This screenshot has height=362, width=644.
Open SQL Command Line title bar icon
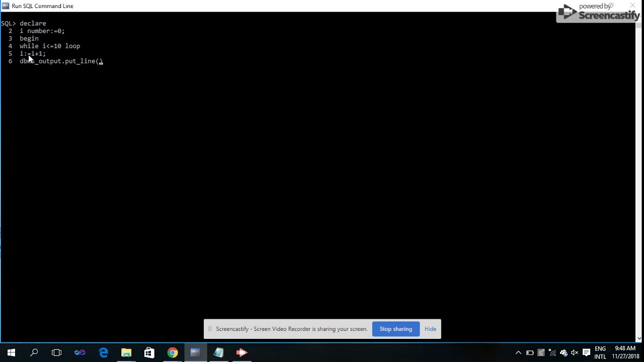6,6
